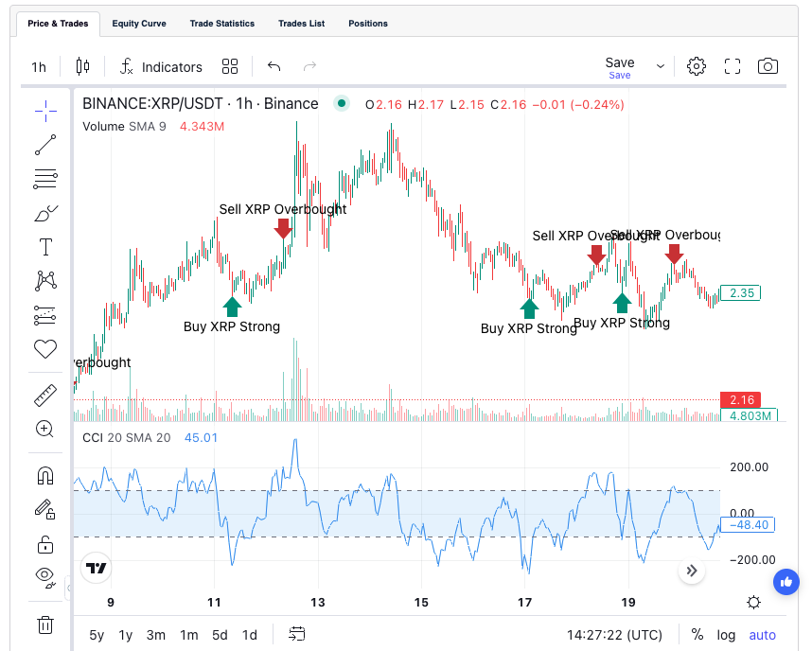Click the Save button

(619, 67)
